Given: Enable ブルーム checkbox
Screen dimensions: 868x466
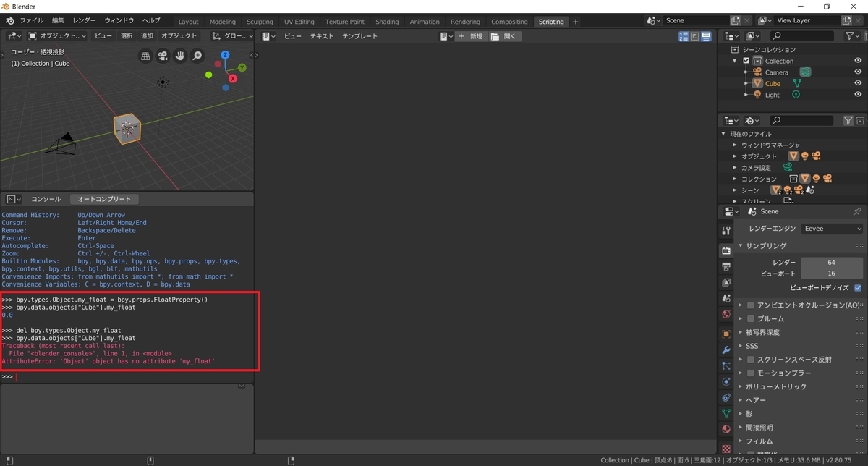Looking at the screenshot, I should pyautogui.click(x=750, y=318).
